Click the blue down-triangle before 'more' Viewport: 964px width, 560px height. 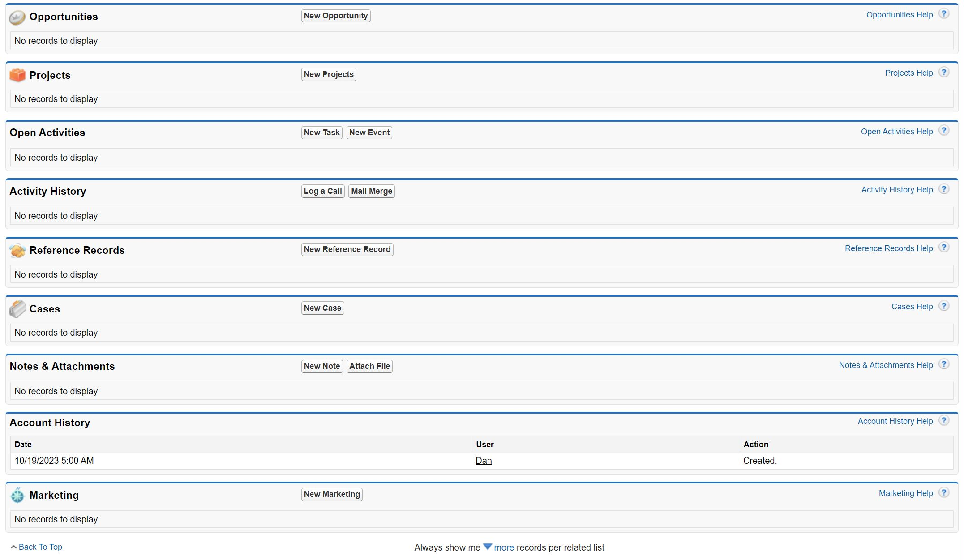click(488, 547)
